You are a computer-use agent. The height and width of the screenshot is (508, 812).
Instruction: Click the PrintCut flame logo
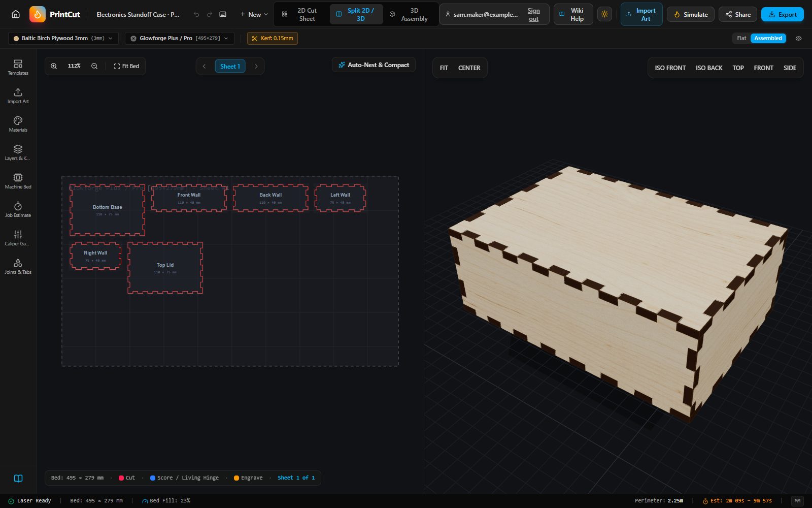coord(38,14)
